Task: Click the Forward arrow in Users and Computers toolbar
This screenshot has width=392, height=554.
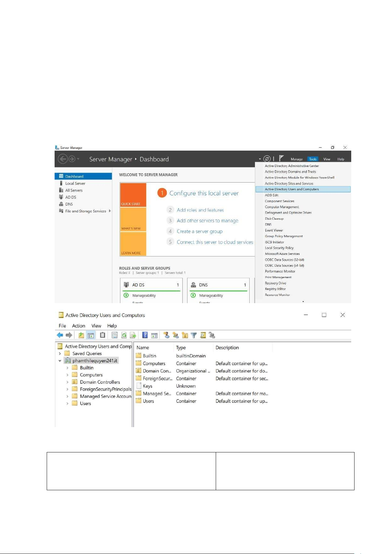Action: click(69, 335)
